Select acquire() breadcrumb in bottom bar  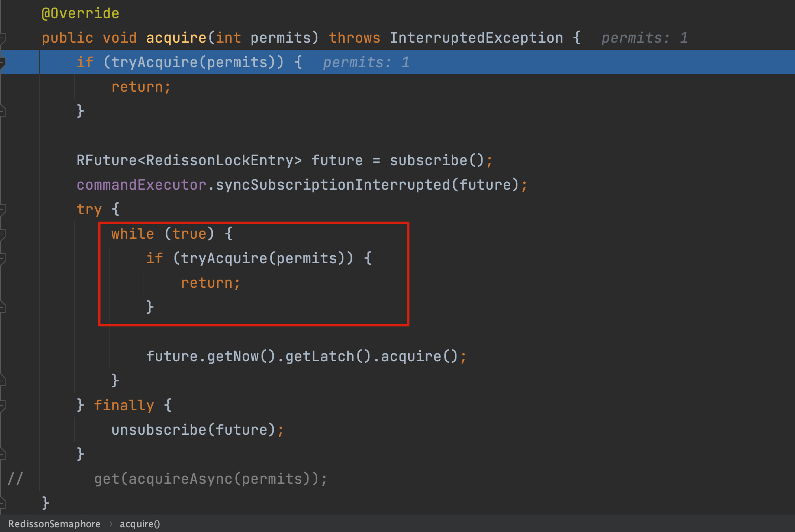[x=140, y=524]
